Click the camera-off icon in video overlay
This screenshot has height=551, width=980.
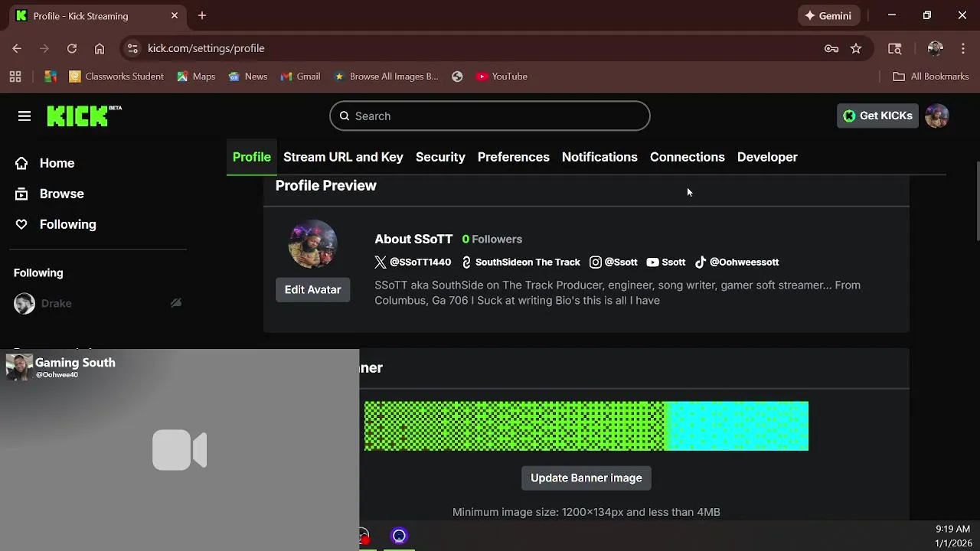(x=179, y=449)
